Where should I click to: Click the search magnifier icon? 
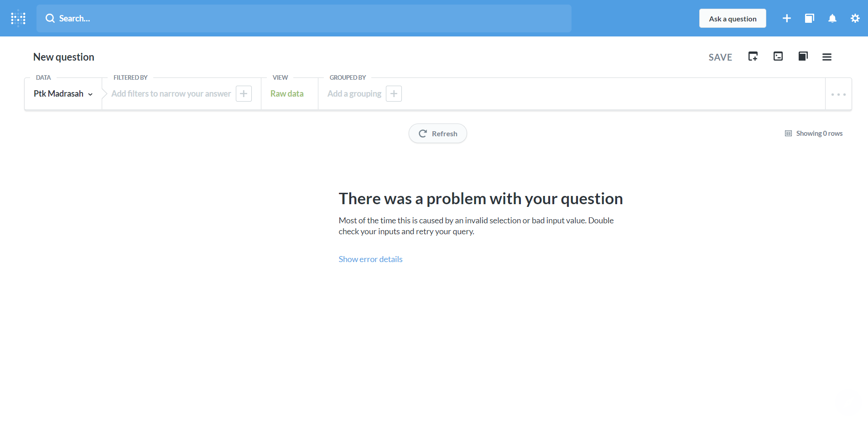50,18
